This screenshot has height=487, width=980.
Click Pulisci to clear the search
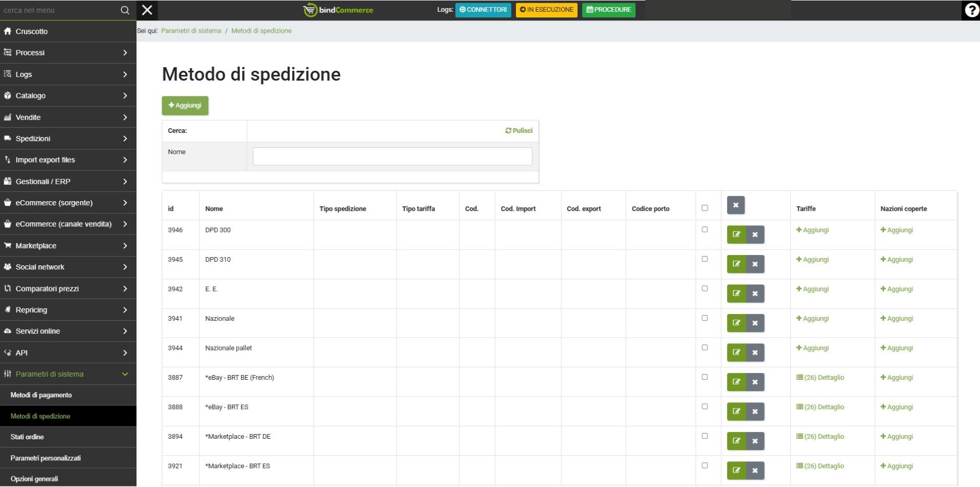519,131
